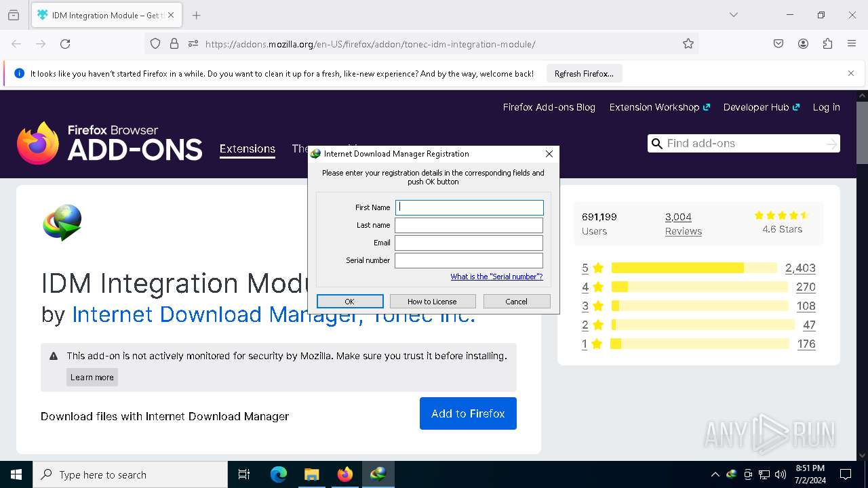The width and height of the screenshot is (868, 488).
Task: Filter reviews by 1 star rating
Action: [x=592, y=344]
